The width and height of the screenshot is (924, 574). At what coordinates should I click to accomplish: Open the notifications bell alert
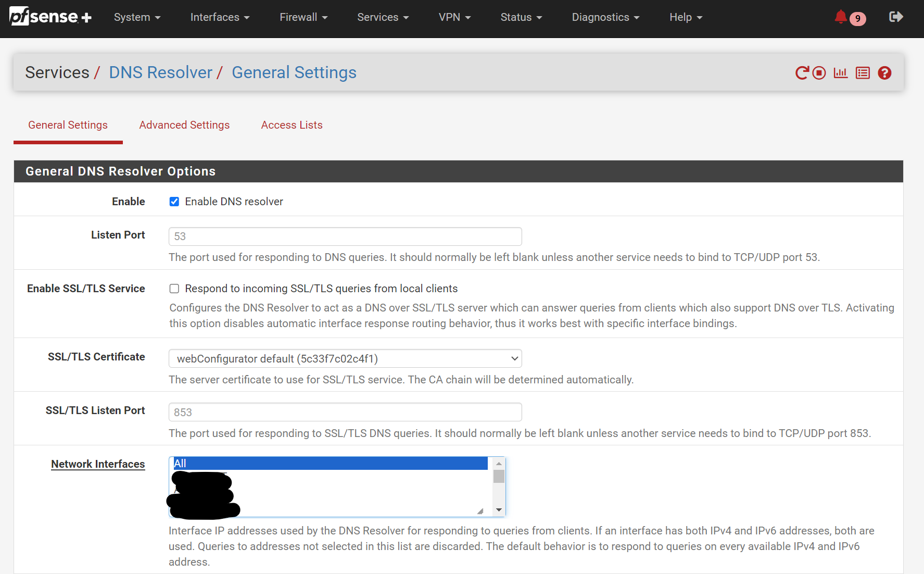[841, 17]
